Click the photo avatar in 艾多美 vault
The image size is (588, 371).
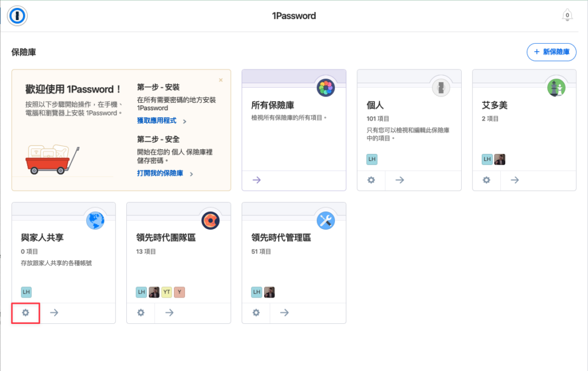pos(500,159)
